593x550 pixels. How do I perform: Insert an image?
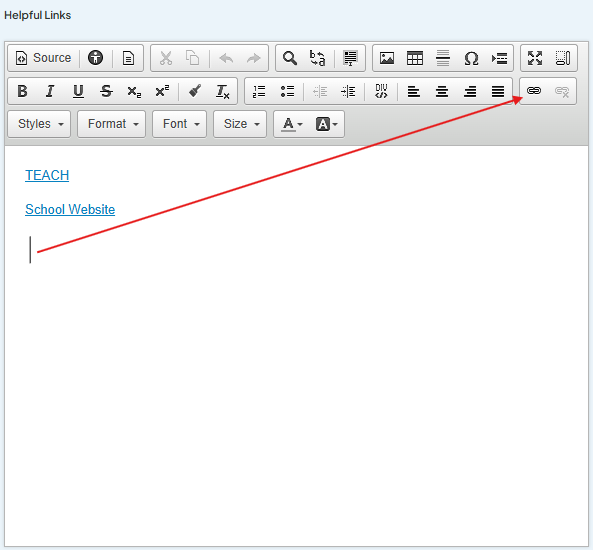click(x=387, y=58)
